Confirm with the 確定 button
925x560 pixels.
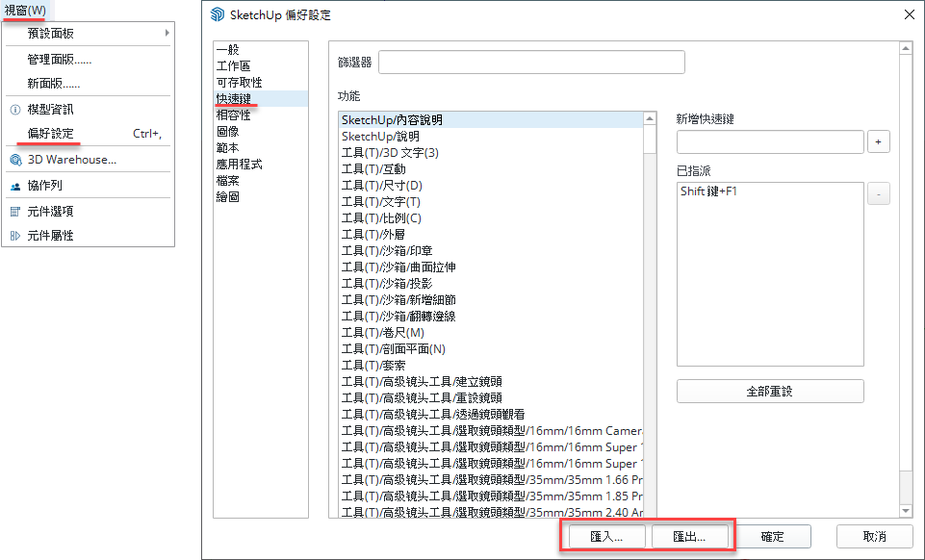(772, 537)
